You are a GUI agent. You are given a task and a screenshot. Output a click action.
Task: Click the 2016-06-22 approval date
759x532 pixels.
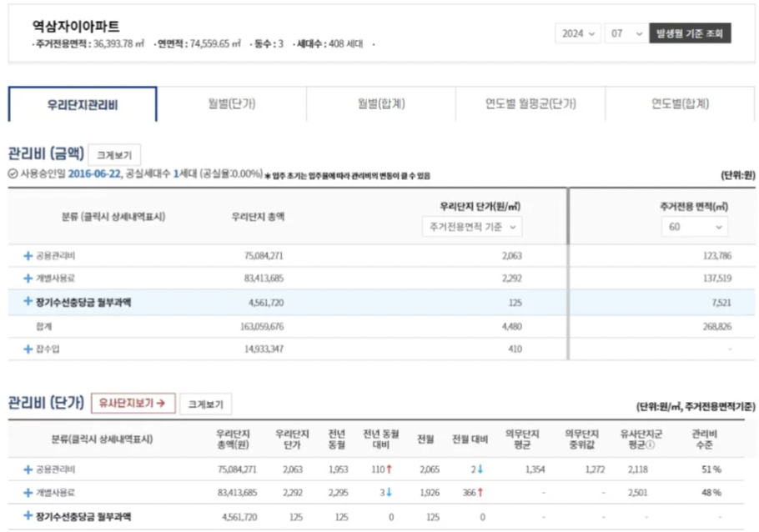click(x=94, y=173)
